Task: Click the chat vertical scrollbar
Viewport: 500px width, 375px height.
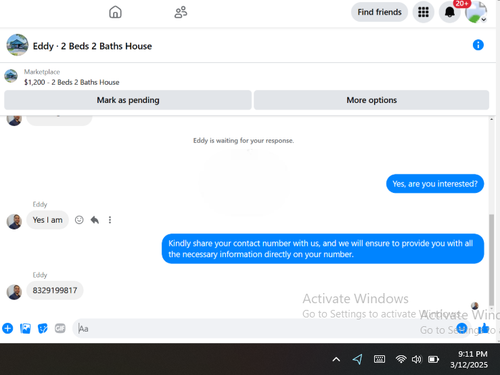Action: click(x=491, y=260)
